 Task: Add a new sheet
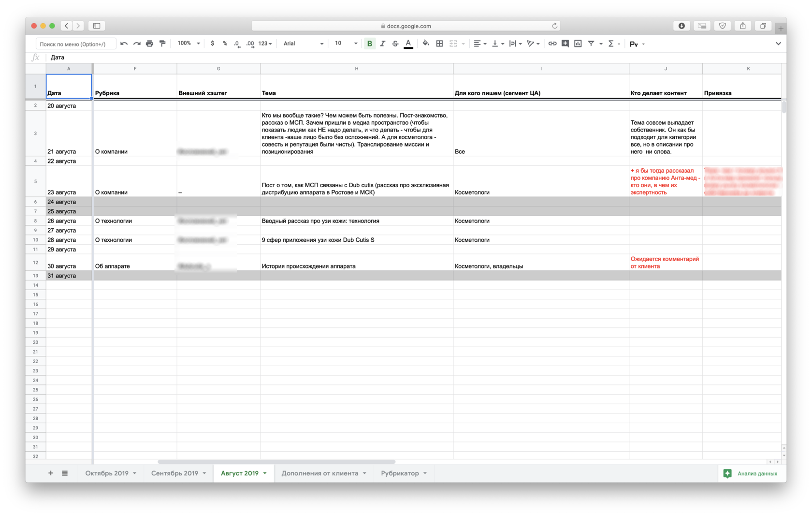click(51, 473)
